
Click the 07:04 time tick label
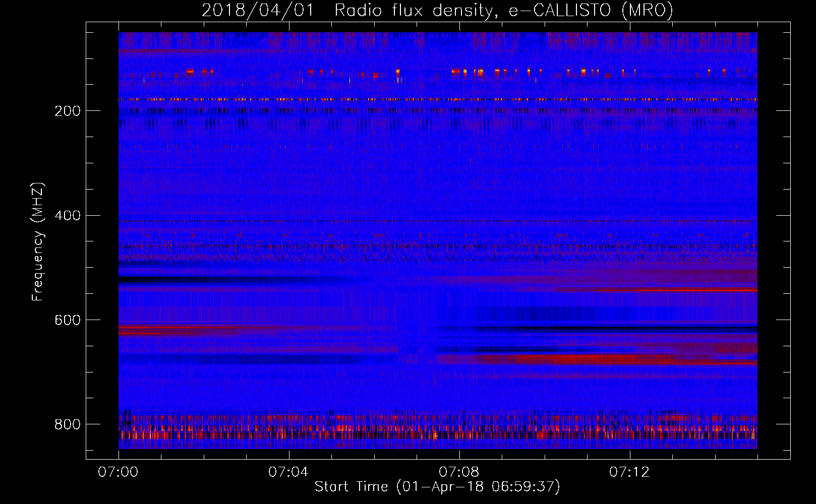point(288,472)
